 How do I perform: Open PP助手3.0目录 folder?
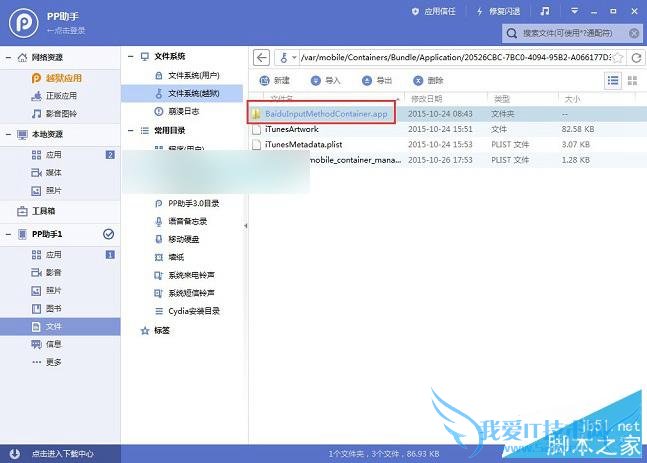187,203
